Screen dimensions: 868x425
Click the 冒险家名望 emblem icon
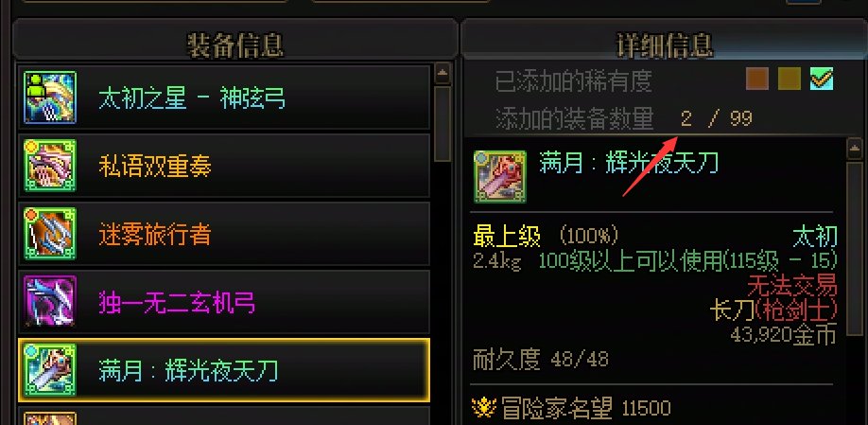(x=484, y=408)
